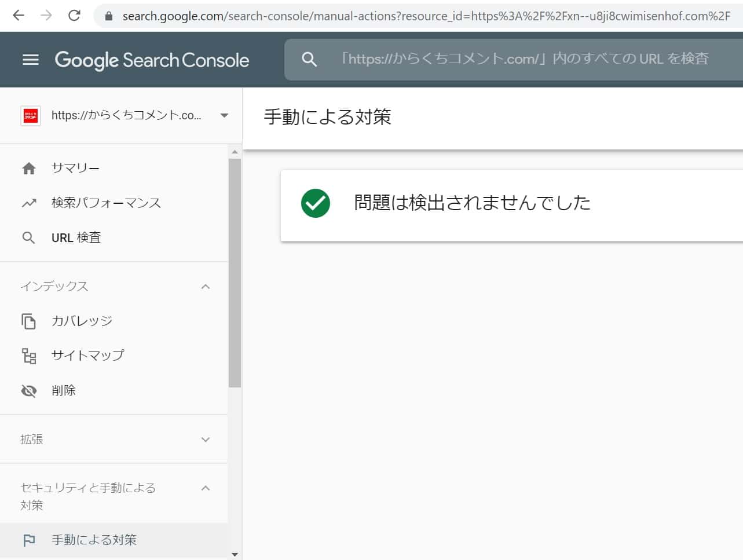Open the hamburger navigation menu
This screenshot has width=743, height=560.
[x=30, y=60]
